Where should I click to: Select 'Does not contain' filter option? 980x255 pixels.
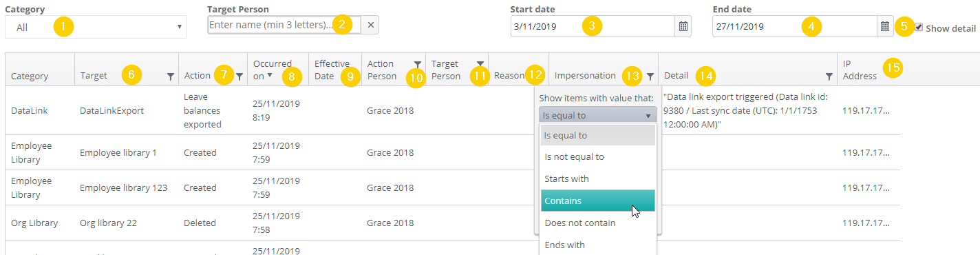(x=597, y=223)
